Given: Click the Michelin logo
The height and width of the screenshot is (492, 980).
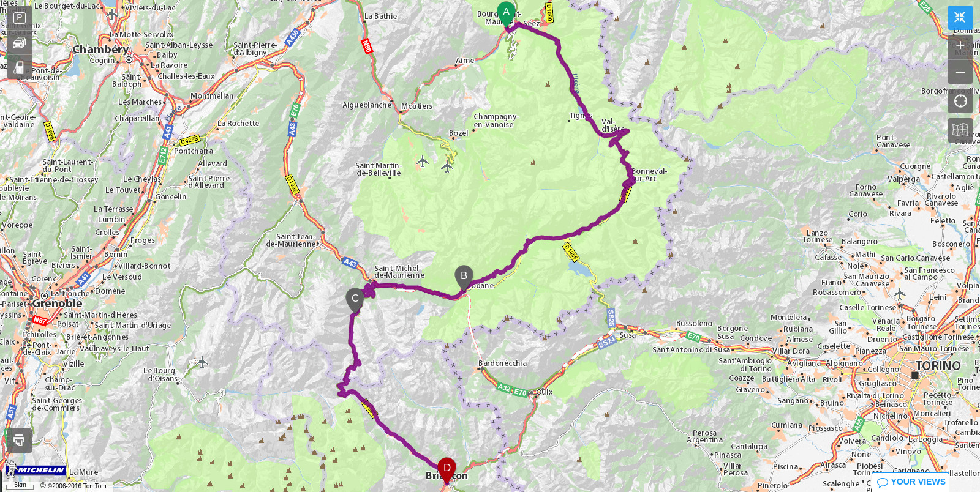Looking at the screenshot, I should [36, 470].
